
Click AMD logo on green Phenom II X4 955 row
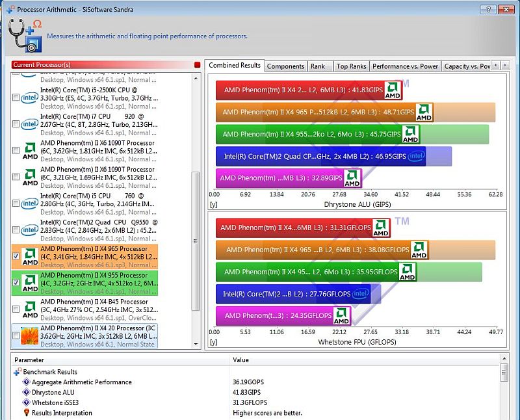coord(30,283)
